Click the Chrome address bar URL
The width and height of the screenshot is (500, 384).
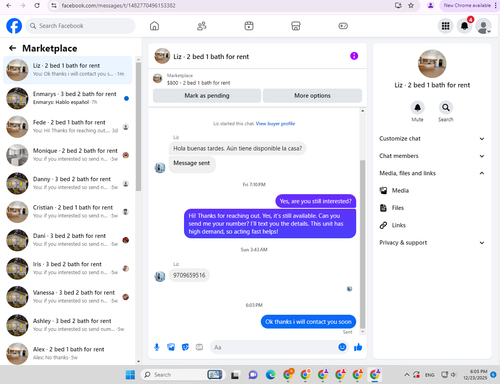[118, 5]
